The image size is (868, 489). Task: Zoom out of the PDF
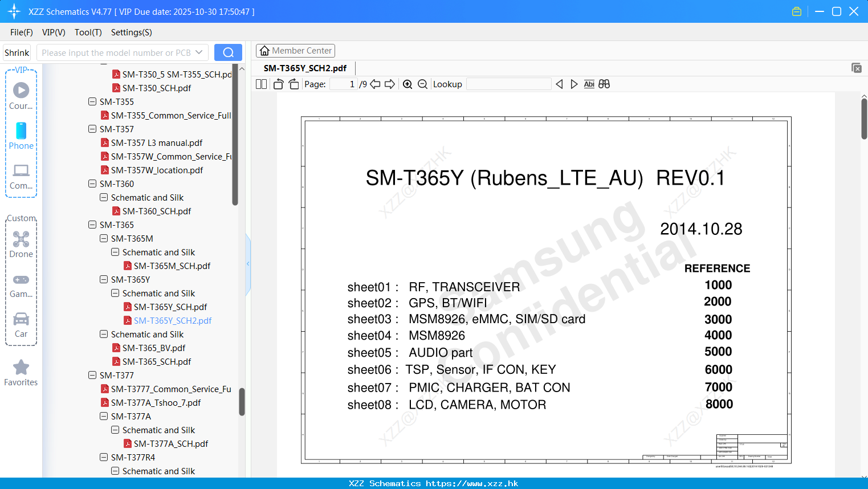(x=422, y=84)
